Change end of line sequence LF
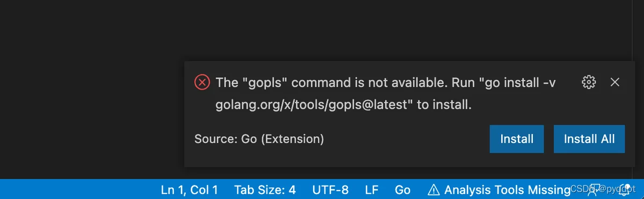644x199 pixels. point(372,189)
